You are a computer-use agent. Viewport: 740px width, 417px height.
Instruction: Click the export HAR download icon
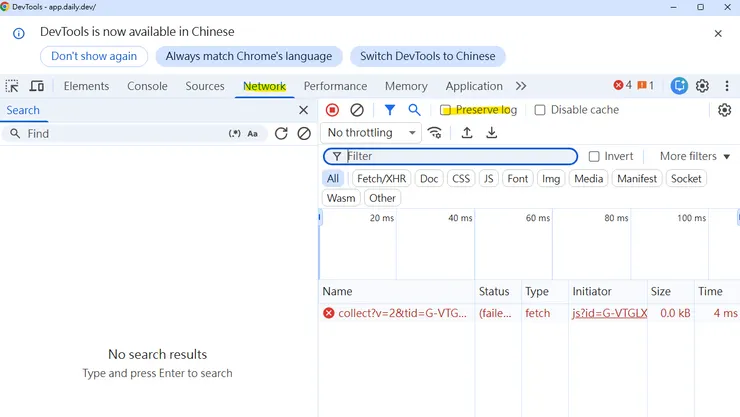[x=491, y=133]
